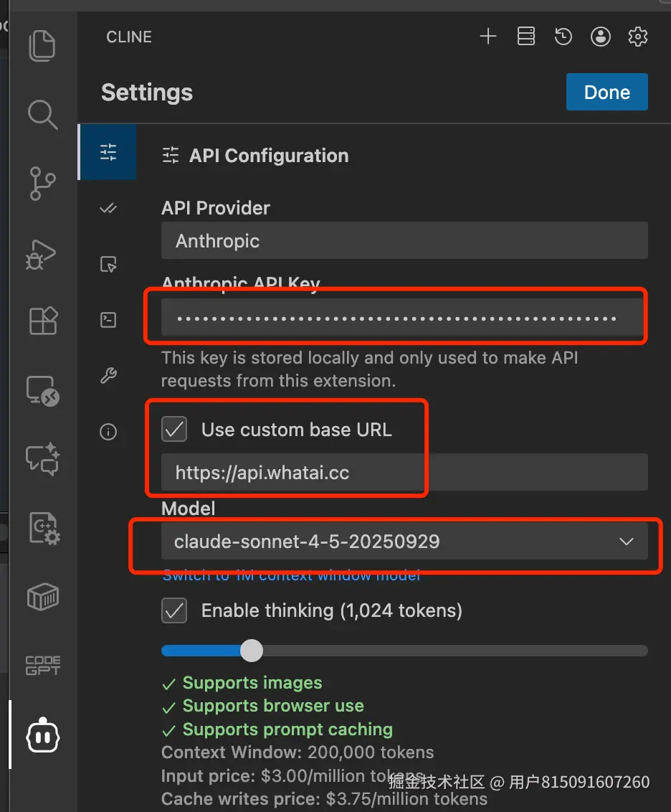Select the API Configuration settings tab icon

point(108,152)
